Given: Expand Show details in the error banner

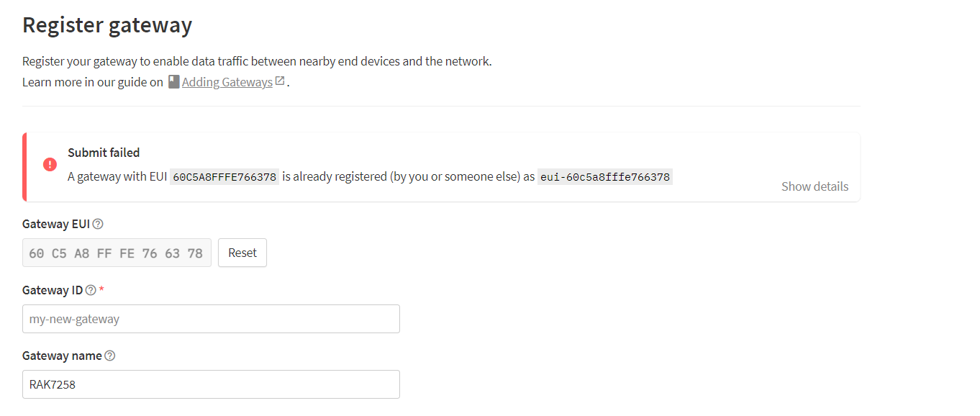Looking at the screenshot, I should pyautogui.click(x=815, y=186).
